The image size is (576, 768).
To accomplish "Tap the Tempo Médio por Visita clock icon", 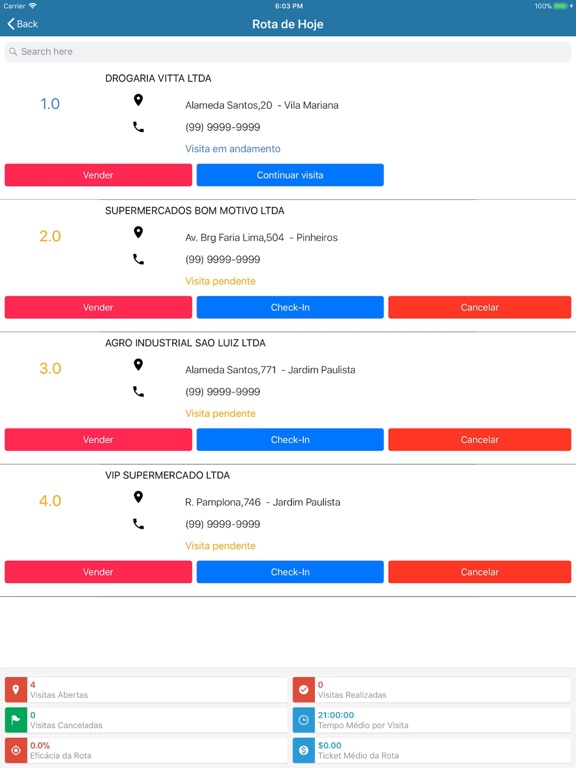I will [304, 720].
